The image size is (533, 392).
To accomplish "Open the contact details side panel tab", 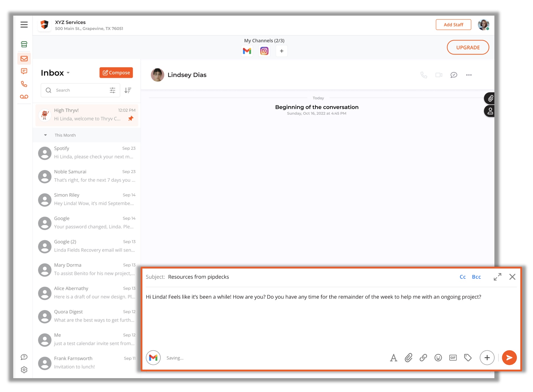I will [490, 111].
